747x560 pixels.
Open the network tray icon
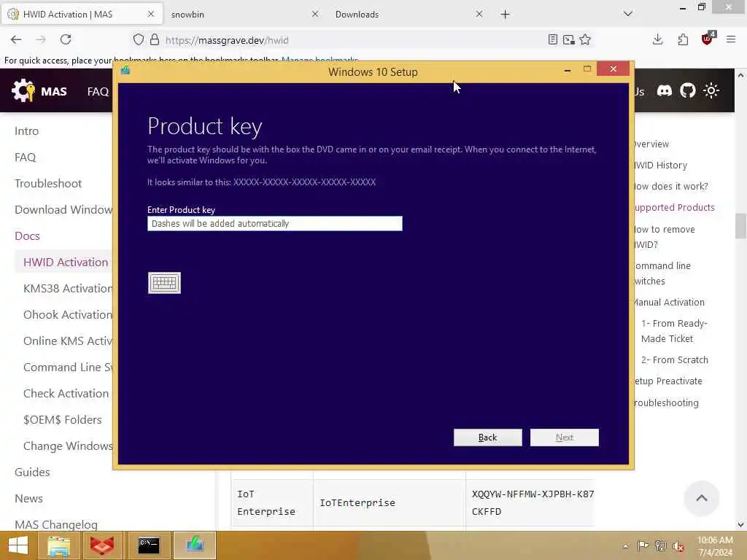coord(660,545)
